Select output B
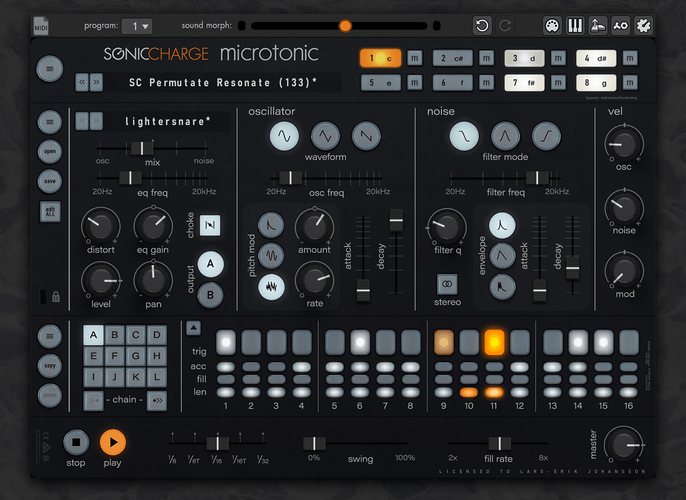The height and width of the screenshot is (500, 686). point(210,295)
